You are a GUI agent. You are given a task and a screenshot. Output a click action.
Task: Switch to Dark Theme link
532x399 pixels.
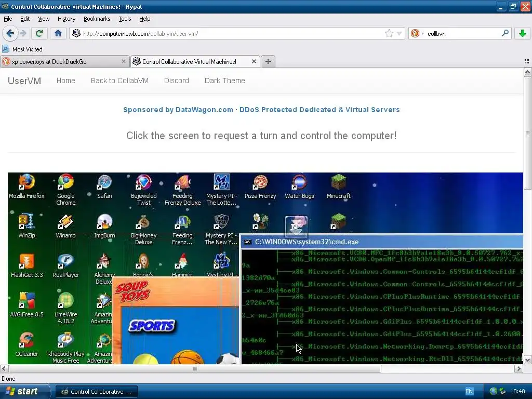click(224, 81)
